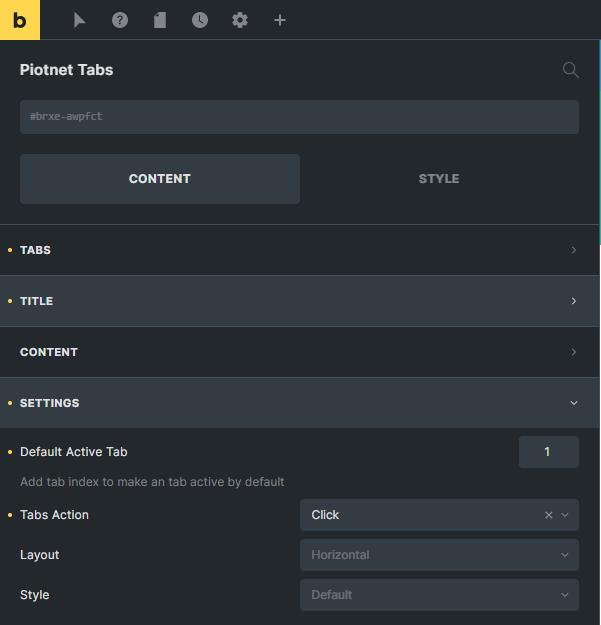Open the Tabs Action dropdown
The width and height of the screenshot is (601, 625).
439,515
